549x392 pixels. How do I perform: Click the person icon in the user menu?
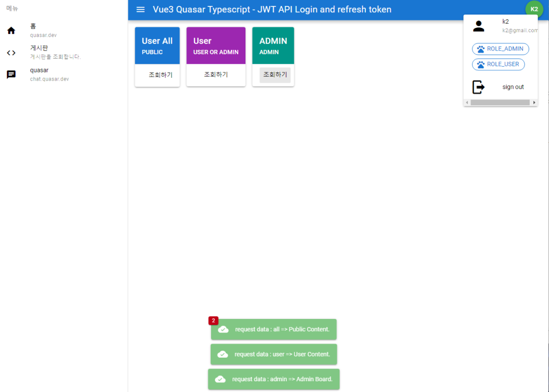(478, 26)
